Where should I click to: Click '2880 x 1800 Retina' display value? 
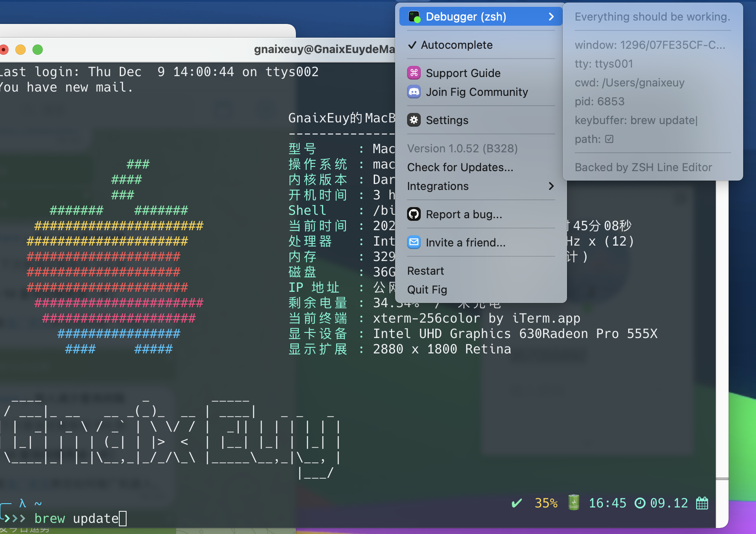pos(442,349)
